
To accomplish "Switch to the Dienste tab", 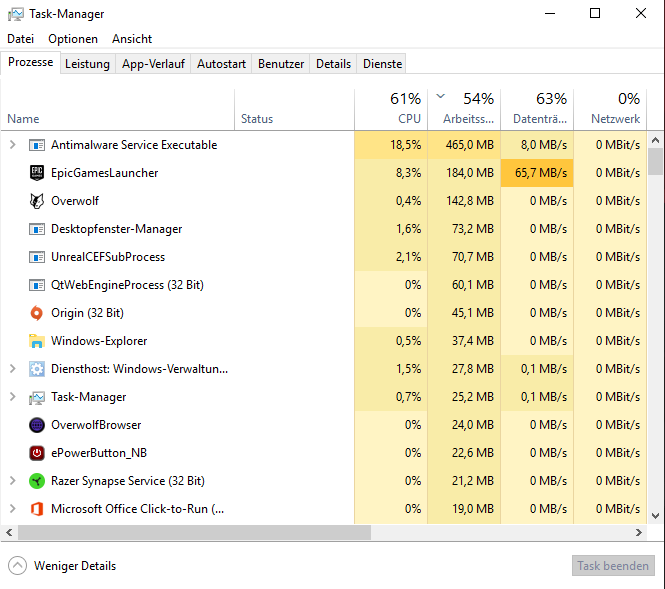I will pos(382,64).
